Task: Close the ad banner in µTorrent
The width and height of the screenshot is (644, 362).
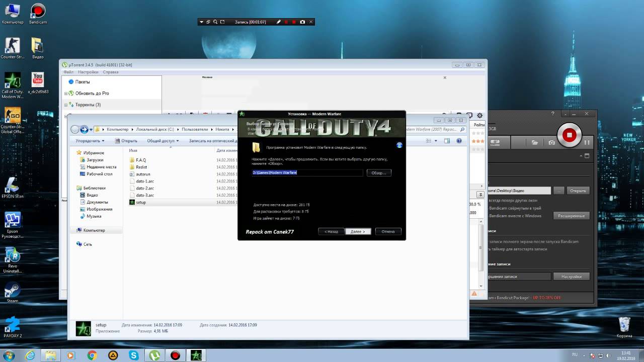Action: pos(445,77)
